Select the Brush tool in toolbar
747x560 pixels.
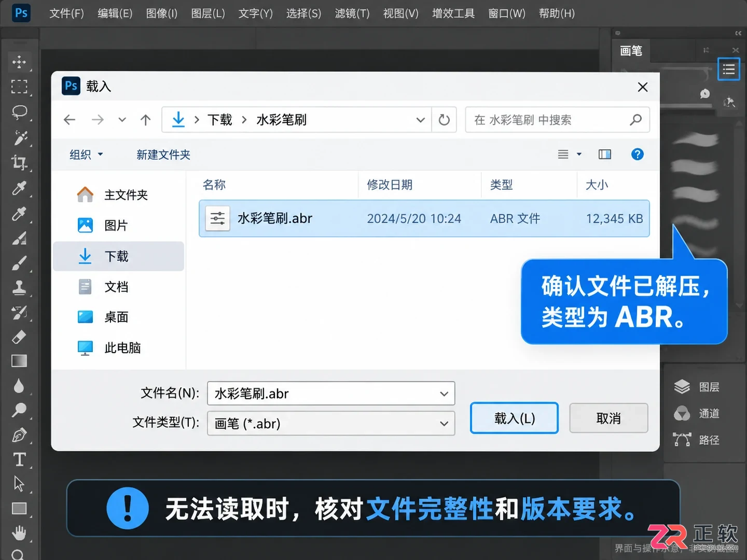(x=19, y=263)
